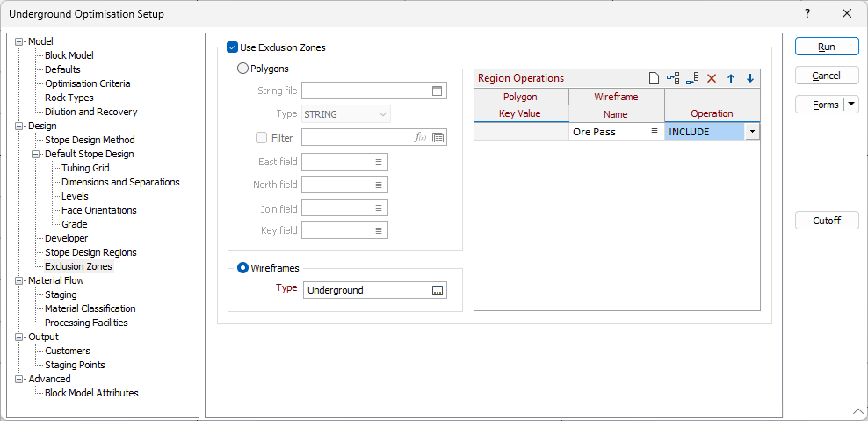Move the region row up with the up arrow
This screenshot has width=868, height=421.
tap(731, 78)
